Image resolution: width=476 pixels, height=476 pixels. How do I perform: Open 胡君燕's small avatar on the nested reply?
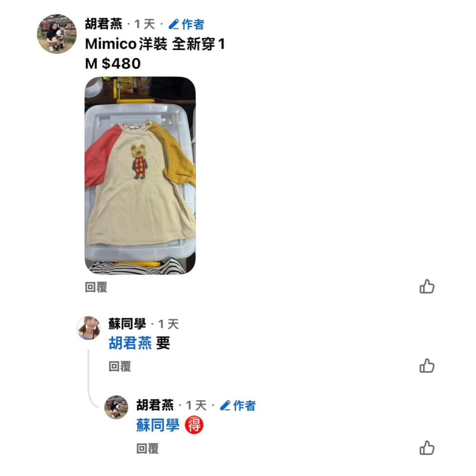tap(116, 407)
